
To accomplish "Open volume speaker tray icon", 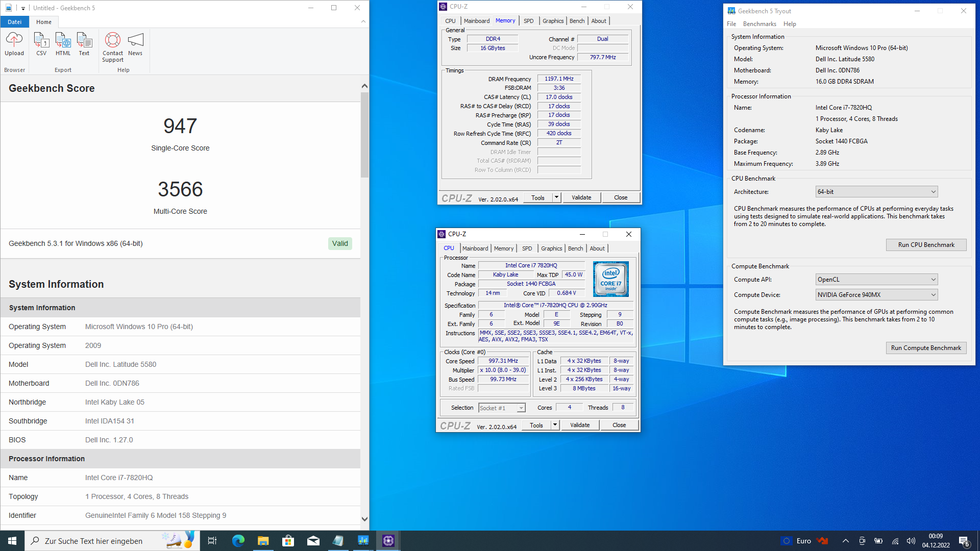I will [911, 541].
